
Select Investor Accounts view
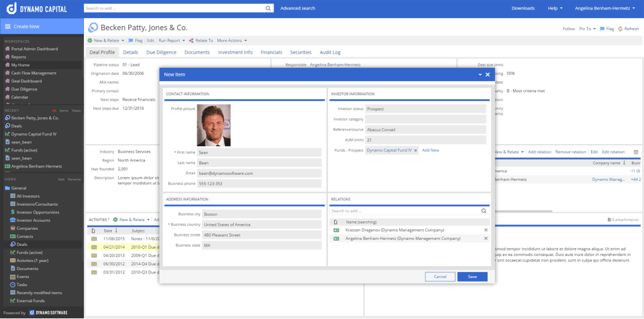tap(34, 220)
